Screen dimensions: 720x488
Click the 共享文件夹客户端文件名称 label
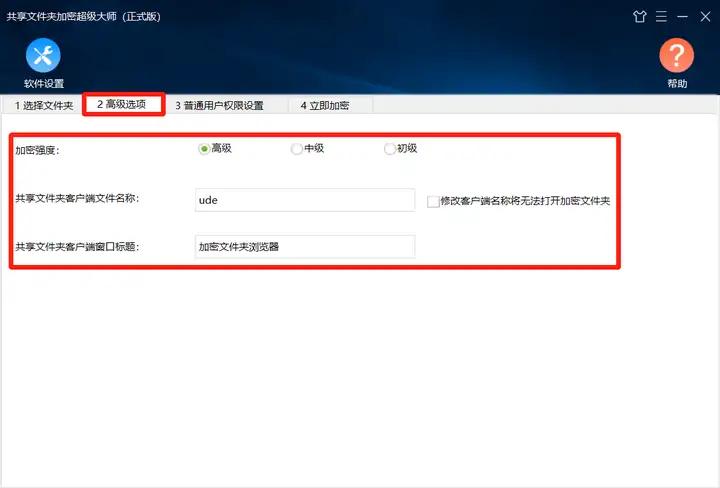pos(77,199)
